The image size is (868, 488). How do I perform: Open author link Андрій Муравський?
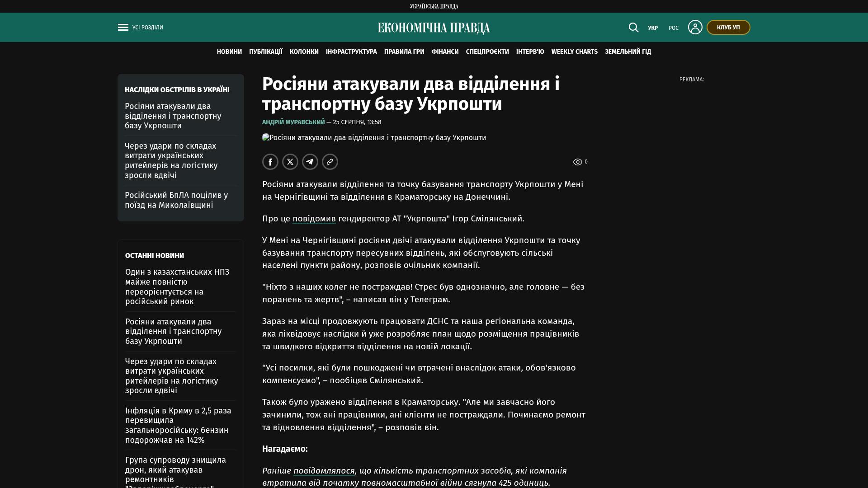click(293, 122)
